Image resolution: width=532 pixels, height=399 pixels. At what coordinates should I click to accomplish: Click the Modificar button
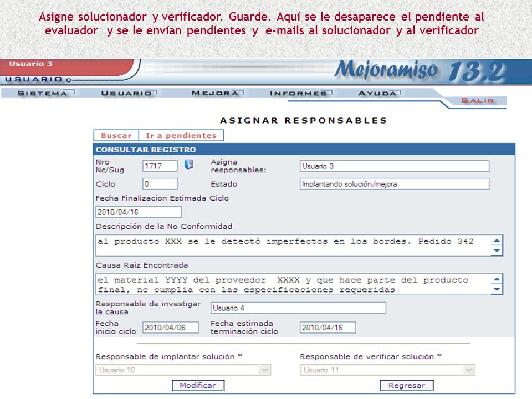tap(198, 386)
